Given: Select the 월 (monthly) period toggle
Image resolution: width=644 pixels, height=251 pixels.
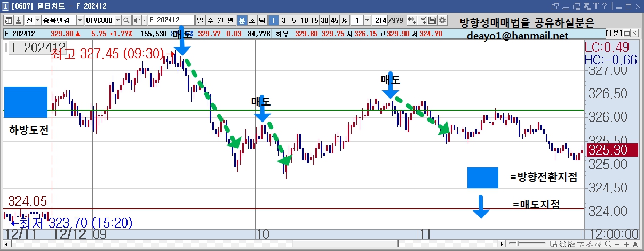Looking at the screenshot, I should (x=220, y=20).
